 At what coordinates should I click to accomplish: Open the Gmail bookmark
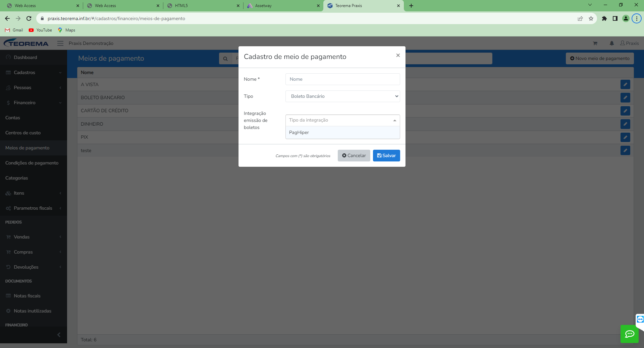pyautogui.click(x=14, y=30)
